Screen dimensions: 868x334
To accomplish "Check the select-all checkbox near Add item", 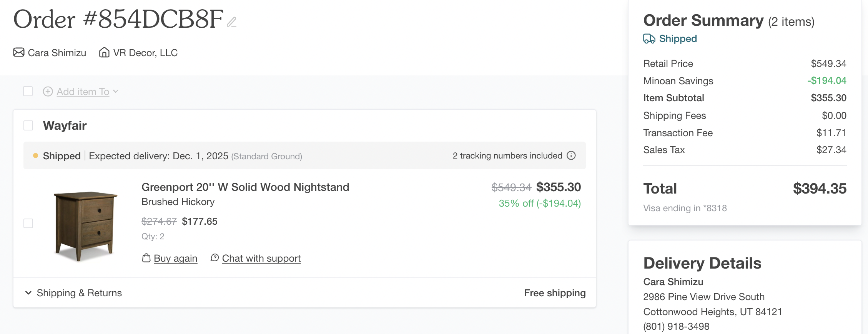I will click(x=28, y=92).
